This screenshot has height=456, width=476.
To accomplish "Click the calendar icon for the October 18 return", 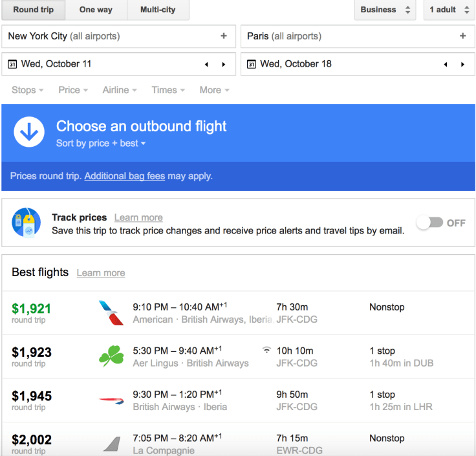I will pos(252,64).
